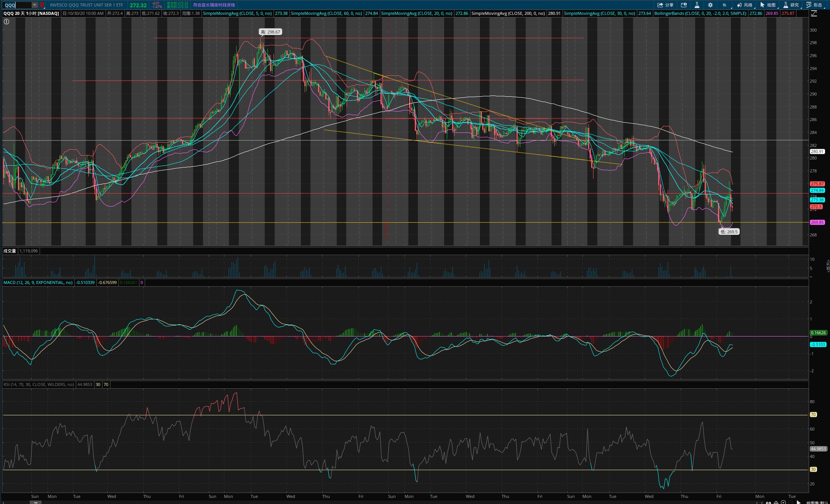Click the bid price 买方价 272.32 text
830x504 pixels.
pyautogui.click(x=178, y=3)
